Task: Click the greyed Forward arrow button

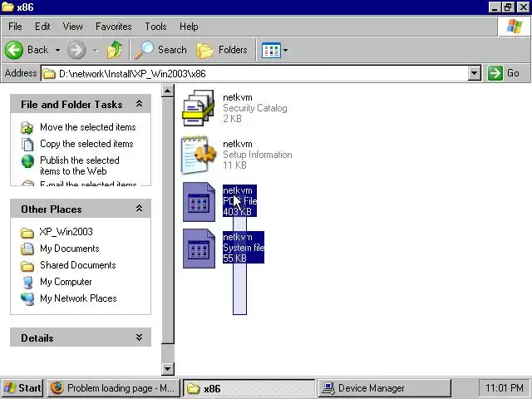Action: (x=76, y=50)
